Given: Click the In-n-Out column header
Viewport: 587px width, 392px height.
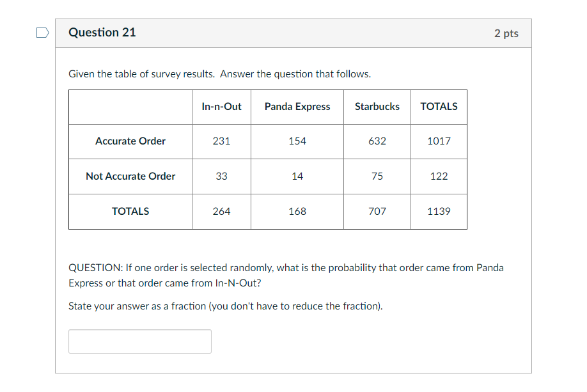Looking at the screenshot, I should click(x=221, y=107).
